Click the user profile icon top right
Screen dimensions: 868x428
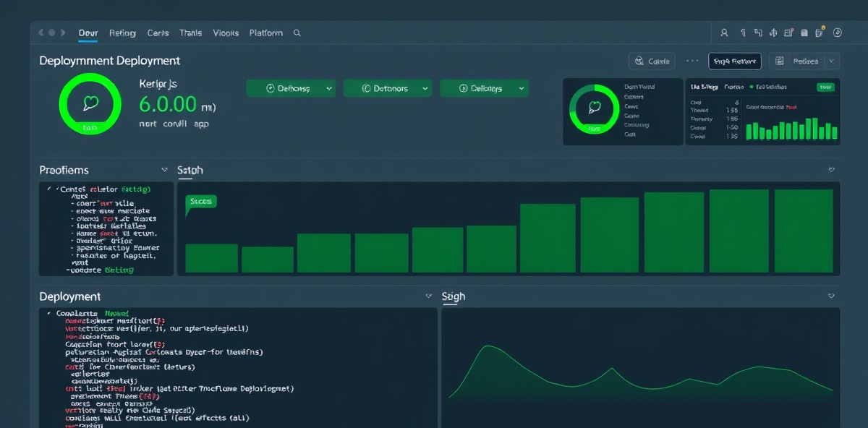(x=724, y=33)
